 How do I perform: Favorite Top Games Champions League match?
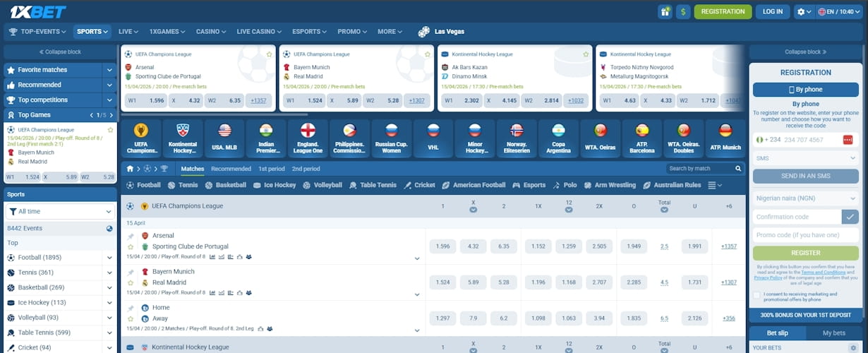tap(110, 130)
